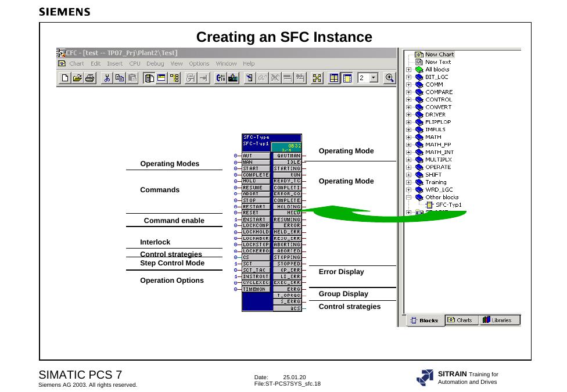
Task: Cut selection using the scissors icon
Action: (107, 78)
